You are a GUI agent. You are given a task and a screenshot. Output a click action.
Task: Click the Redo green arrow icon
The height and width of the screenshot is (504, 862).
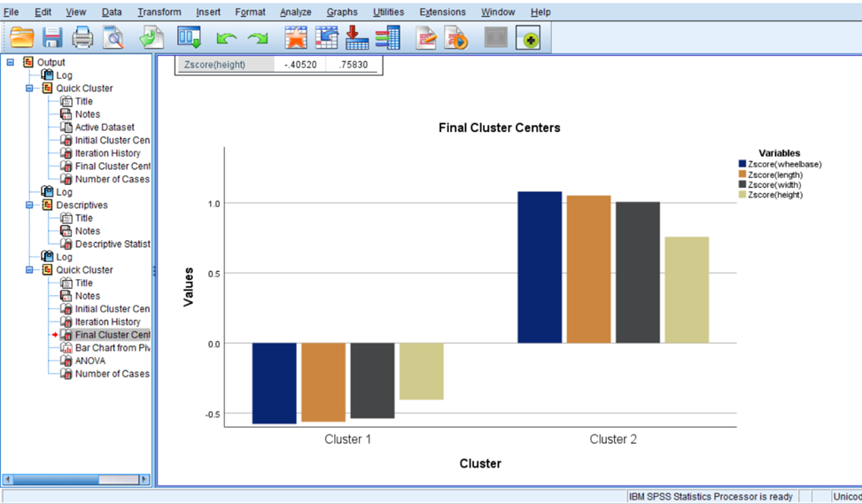point(258,38)
